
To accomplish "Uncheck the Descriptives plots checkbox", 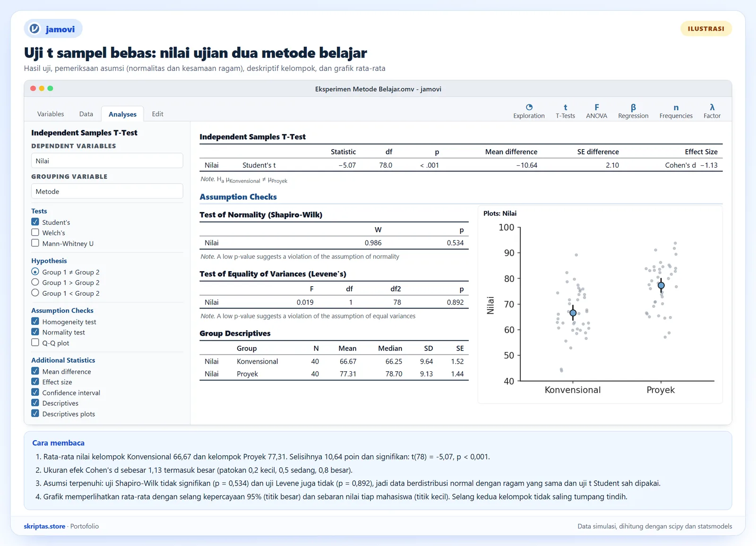I will pyautogui.click(x=35, y=414).
